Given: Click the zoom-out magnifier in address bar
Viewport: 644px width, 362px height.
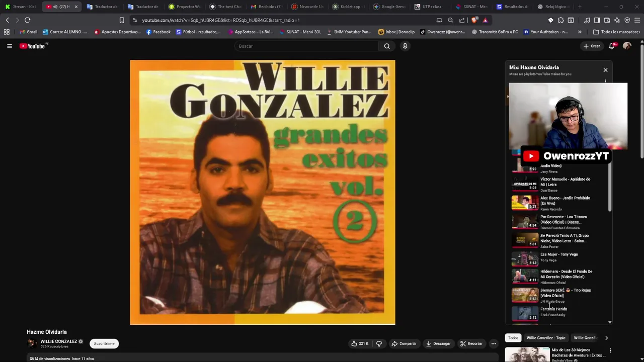Looking at the screenshot, I should (x=450, y=20).
